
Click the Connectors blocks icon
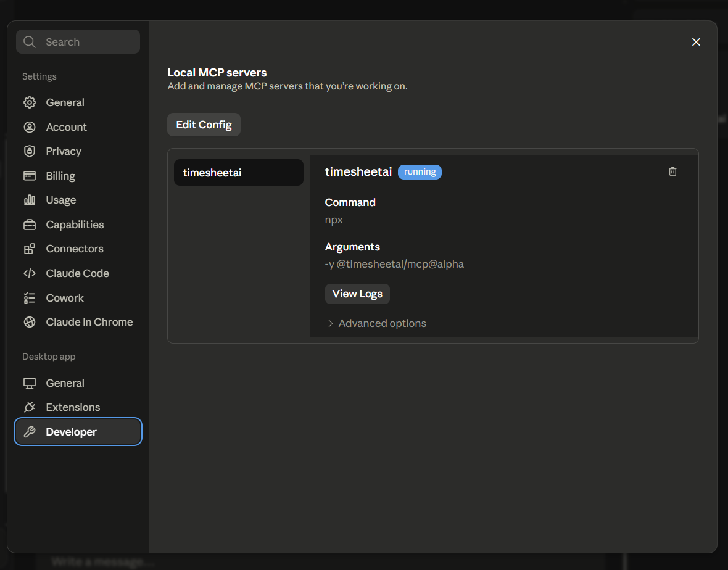point(30,249)
